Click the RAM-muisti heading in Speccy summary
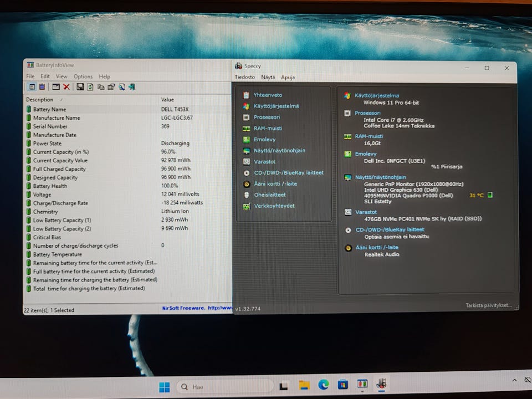The width and height of the screenshot is (532, 399). [369, 136]
